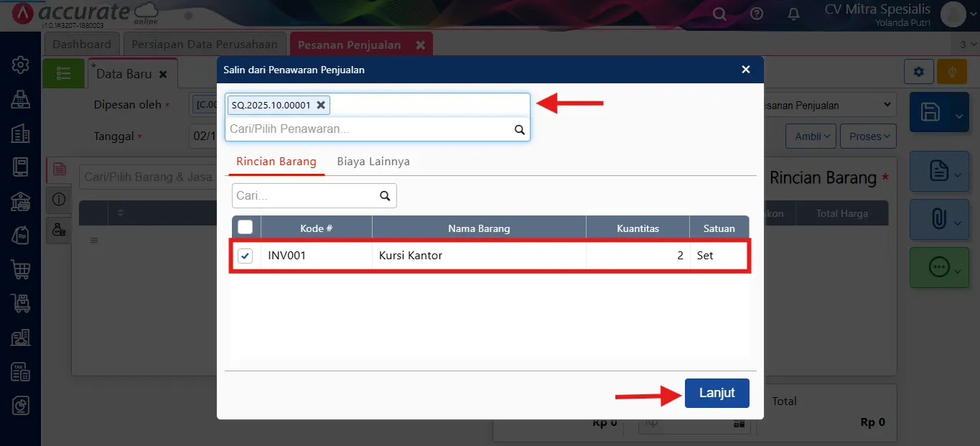Open the notifications bell icon
The width and height of the screenshot is (980, 446).
[794, 14]
